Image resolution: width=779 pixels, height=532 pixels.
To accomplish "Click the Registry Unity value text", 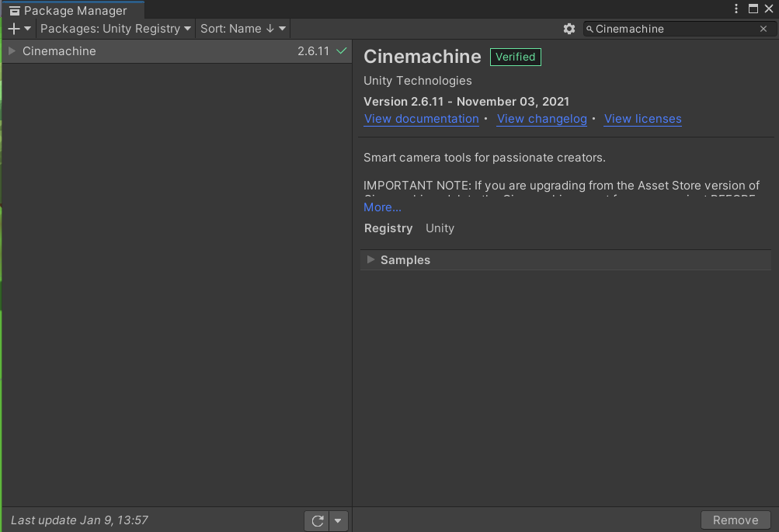I will tap(440, 228).
